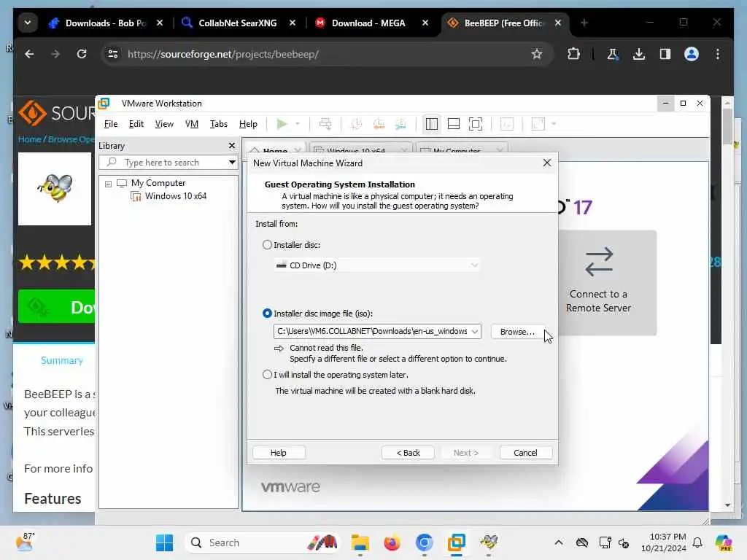
Task: Reload the SourceForge page
Action: coord(82,54)
